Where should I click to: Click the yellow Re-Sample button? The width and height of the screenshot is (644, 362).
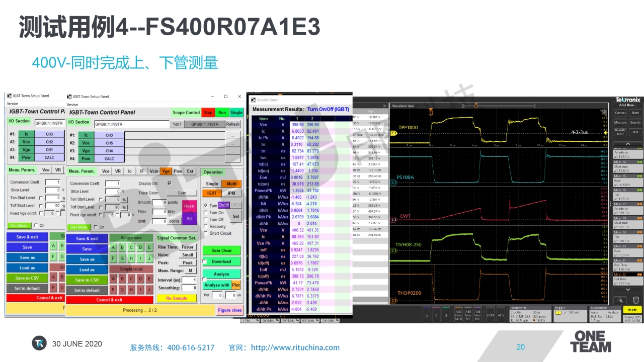(x=176, y=298)
